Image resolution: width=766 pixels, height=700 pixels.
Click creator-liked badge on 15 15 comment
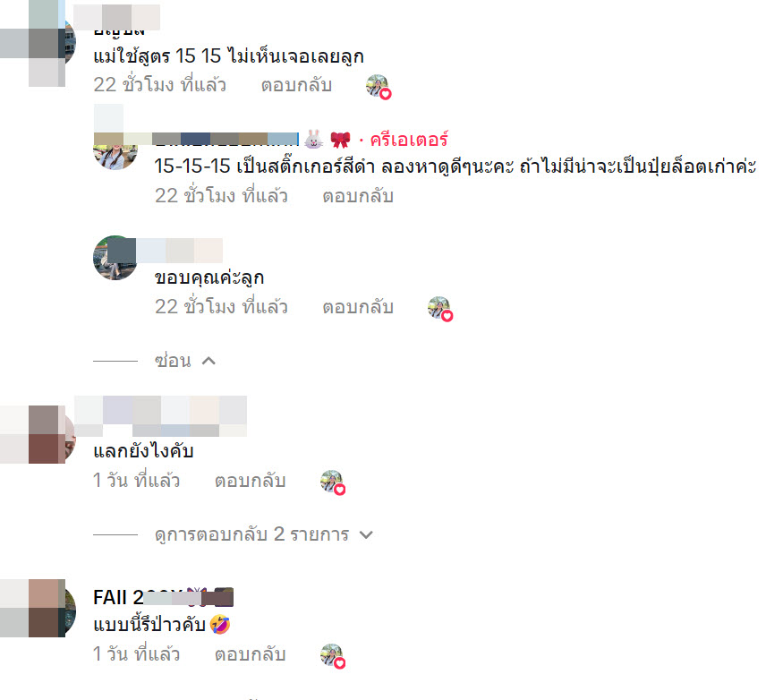[379, 87]
